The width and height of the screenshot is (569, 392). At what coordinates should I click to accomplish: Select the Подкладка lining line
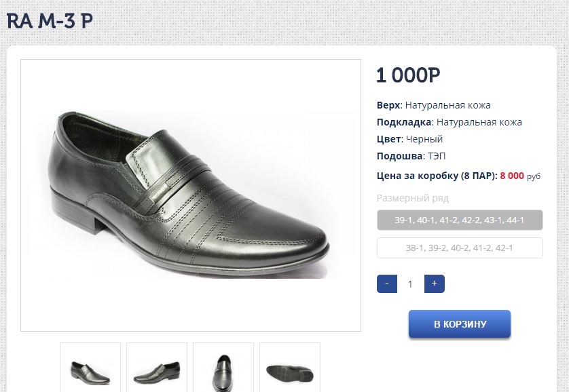pos(449,122)
